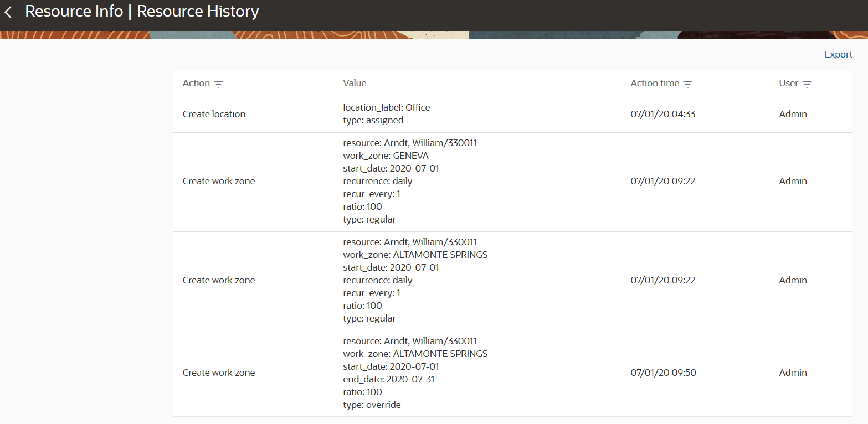The width and height of the screenshot is (868, 424).
Task: Click the Value column header
Action: point(354,83)
